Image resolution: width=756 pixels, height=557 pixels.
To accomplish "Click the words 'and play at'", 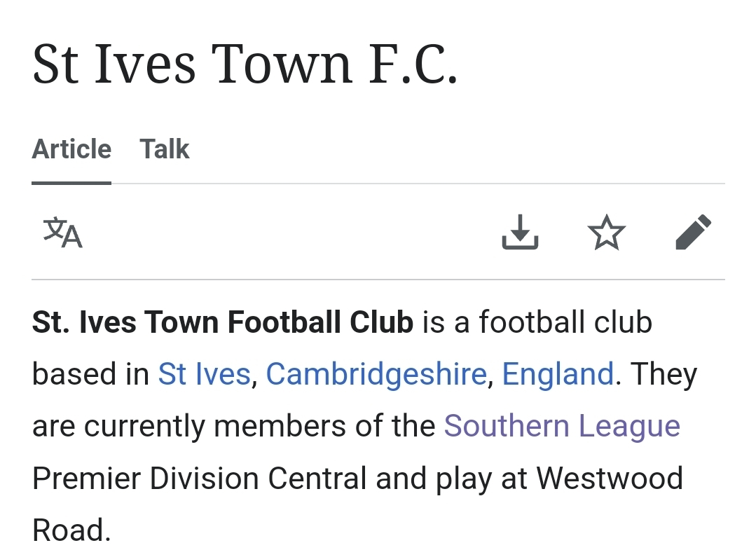I will click(x=451, y=479).
